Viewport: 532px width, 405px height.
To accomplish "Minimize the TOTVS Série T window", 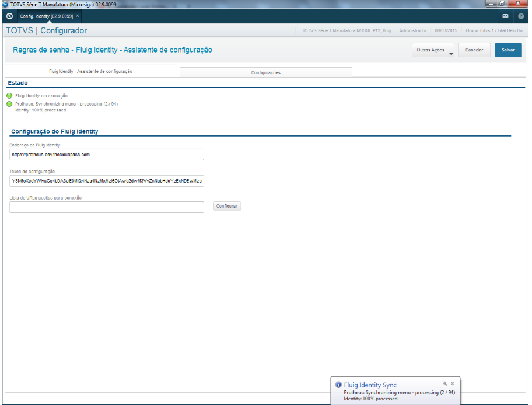I will [x=492, y=4].
